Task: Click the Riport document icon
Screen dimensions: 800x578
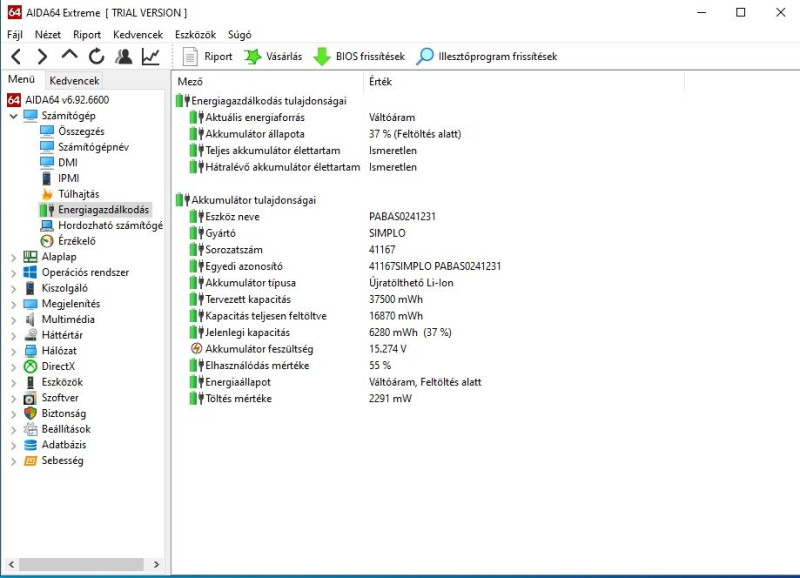Action: [190, 56]
